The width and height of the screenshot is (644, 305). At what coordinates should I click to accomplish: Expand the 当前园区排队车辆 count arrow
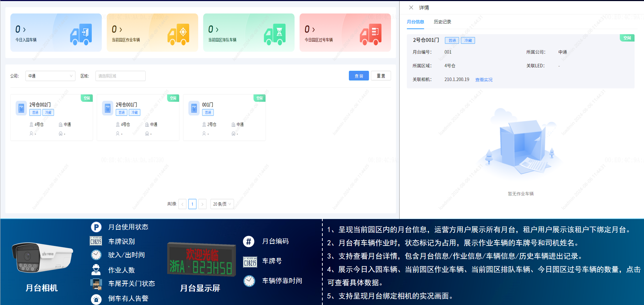coord(217,30)
